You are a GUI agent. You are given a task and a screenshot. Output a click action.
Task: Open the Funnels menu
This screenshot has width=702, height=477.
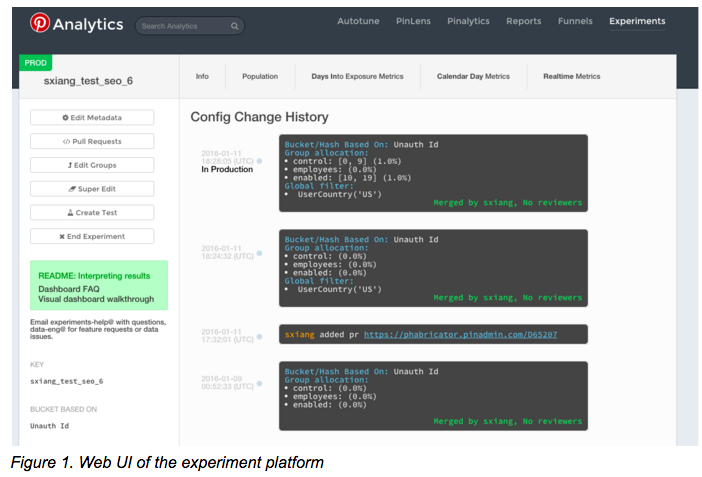pos(575,21)
